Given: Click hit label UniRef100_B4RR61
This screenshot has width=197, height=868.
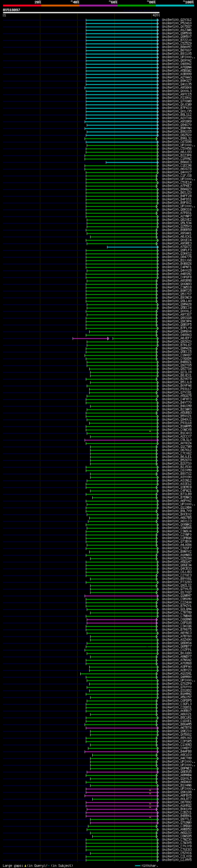Looking at the screenshot, I should (177, 816).
